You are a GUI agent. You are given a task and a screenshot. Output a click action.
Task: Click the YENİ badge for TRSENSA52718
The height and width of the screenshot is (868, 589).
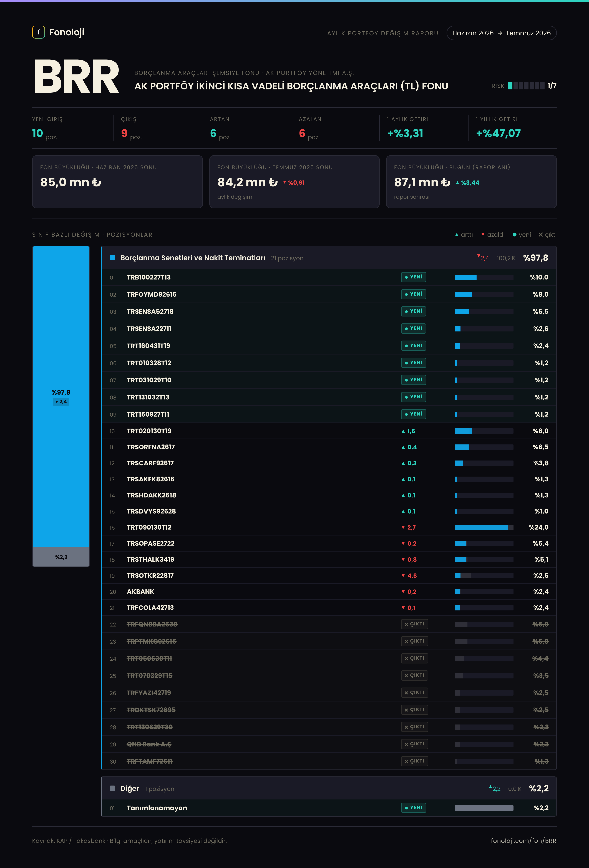tap(413, 311)
